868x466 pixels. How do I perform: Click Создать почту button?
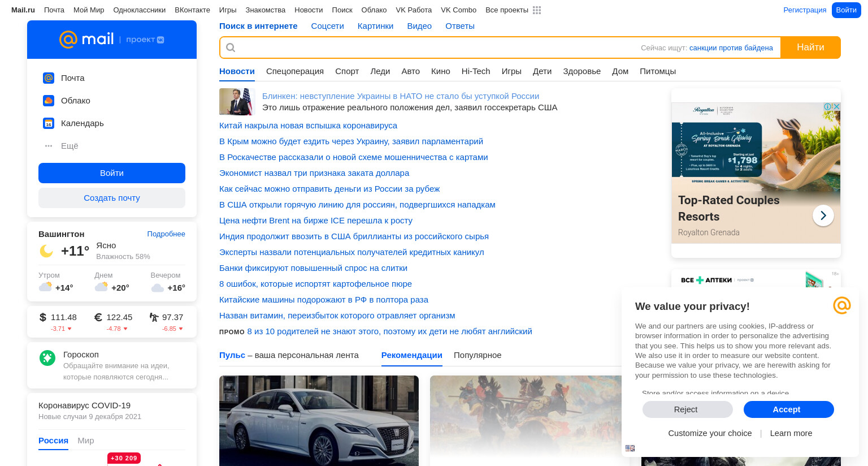(112, 198)
